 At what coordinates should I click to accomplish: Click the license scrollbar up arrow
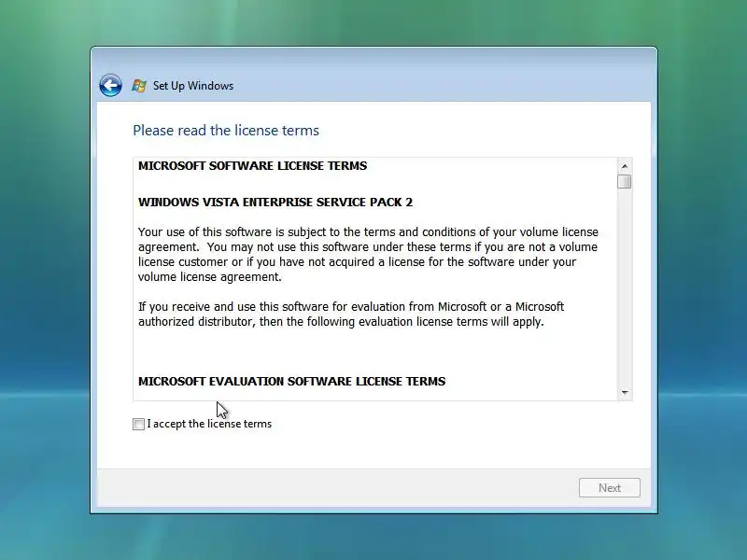624,166
